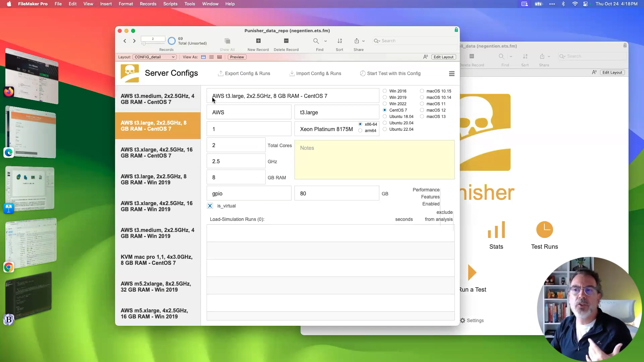Click the GHz field showing 2.5
644x362 pixels.
236,161
